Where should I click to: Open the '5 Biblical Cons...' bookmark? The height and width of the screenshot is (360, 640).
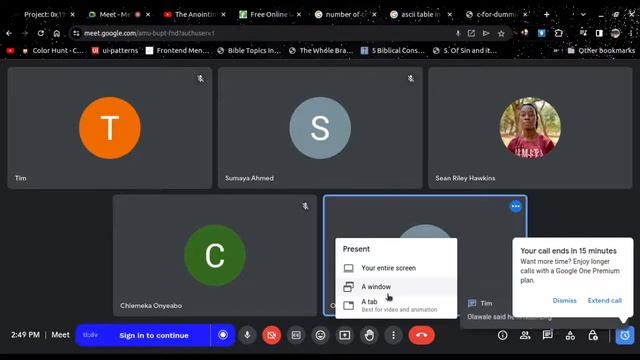(393, 51)
